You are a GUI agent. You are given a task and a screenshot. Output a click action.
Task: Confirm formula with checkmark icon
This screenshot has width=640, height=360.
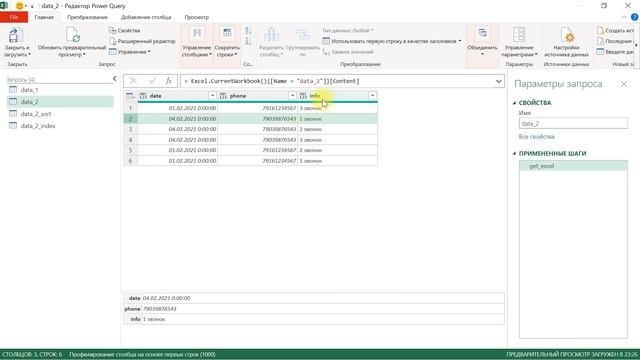[152, 81]
